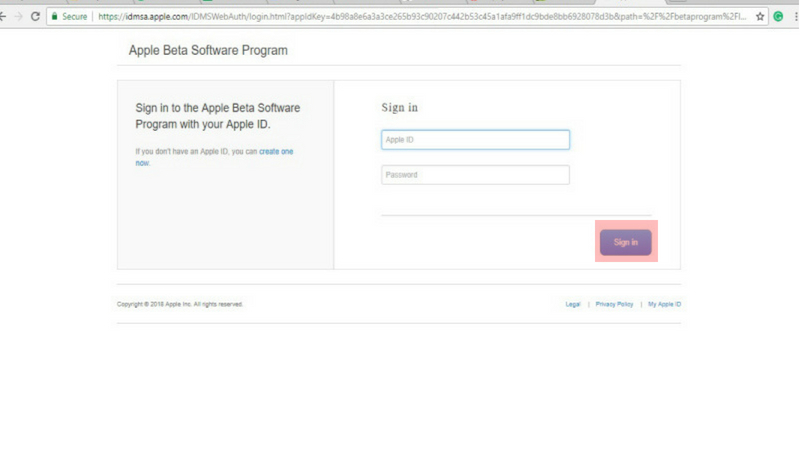The height and width of the screenshot is (450, 800).
Task: Open the Privacy Policy footer link
Action: click(614, 304)
